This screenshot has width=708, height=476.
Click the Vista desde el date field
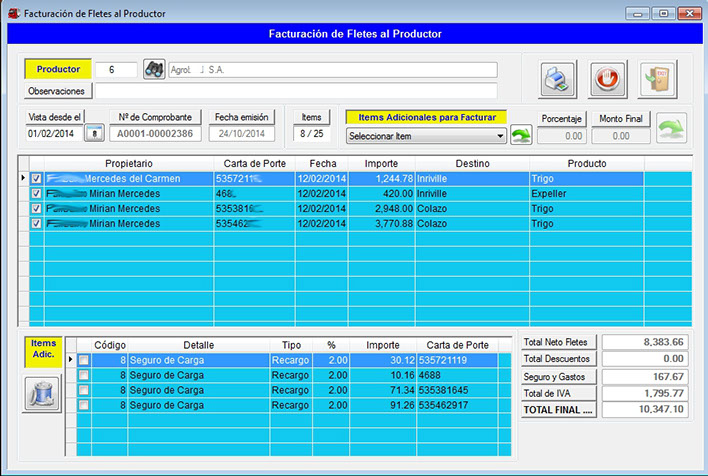click(x=52, y=134)
